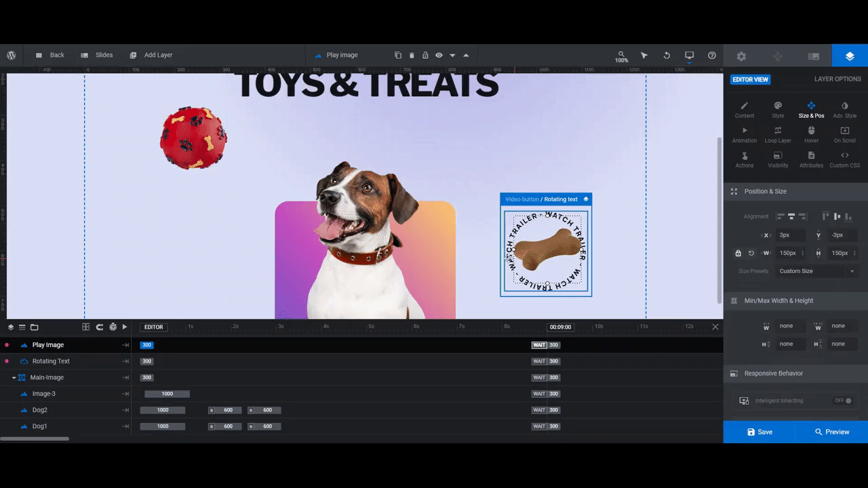This screenshot has height=488, width=868.
Task: Play the timeline animation
Action: 125,327
